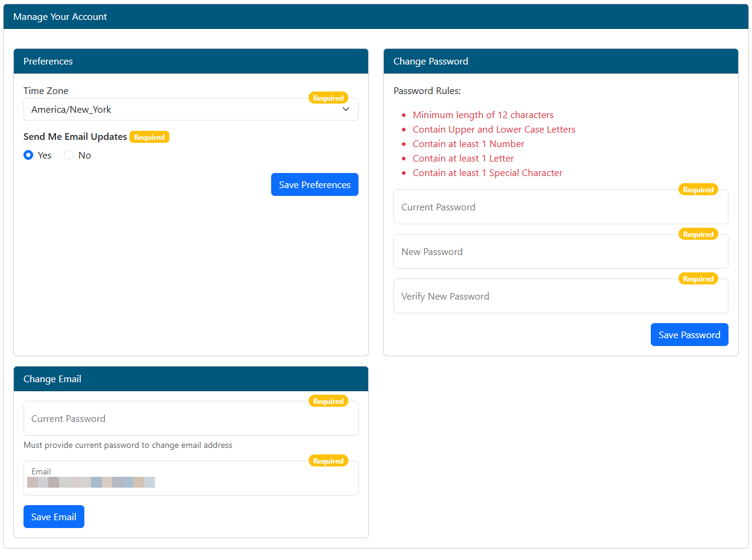The image size is (752, 560).
Task: Select the Verify New Password field
Action: point(560,297)
